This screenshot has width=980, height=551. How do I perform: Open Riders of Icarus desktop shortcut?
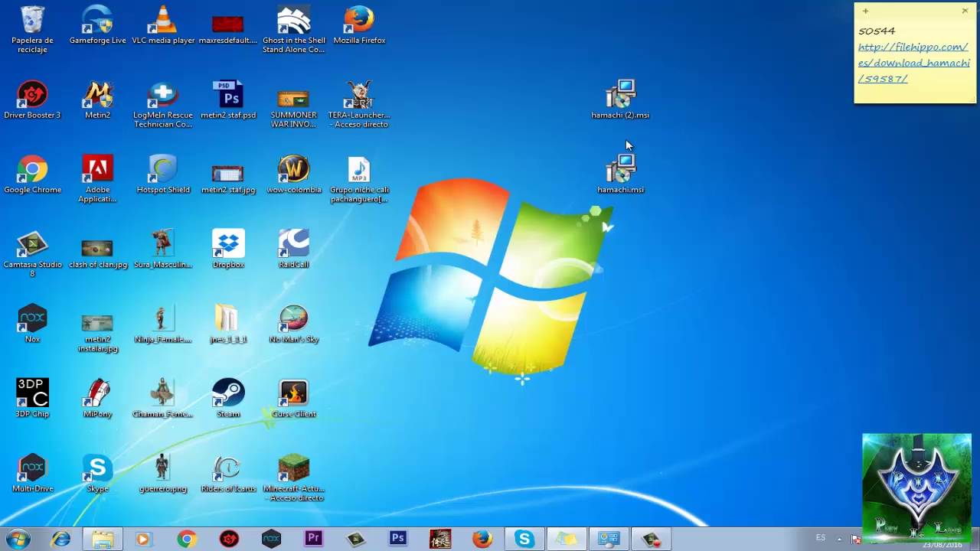click(x=228, y=473)
